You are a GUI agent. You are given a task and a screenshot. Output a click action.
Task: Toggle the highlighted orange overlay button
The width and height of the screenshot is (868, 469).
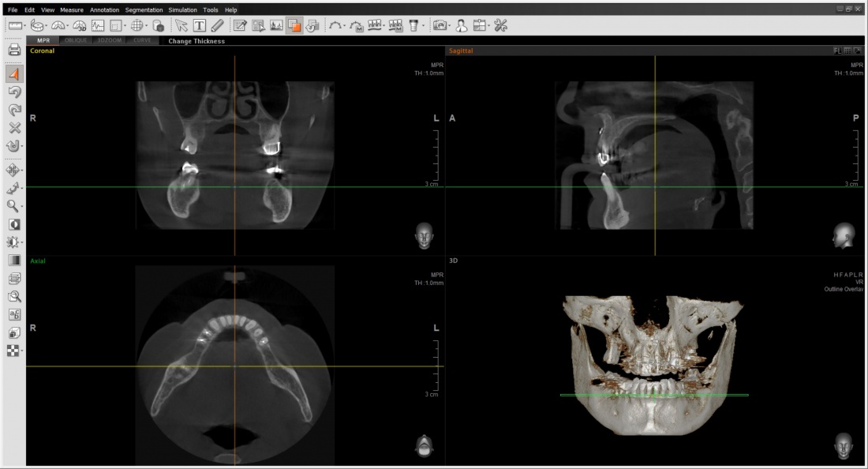point(294,25)
